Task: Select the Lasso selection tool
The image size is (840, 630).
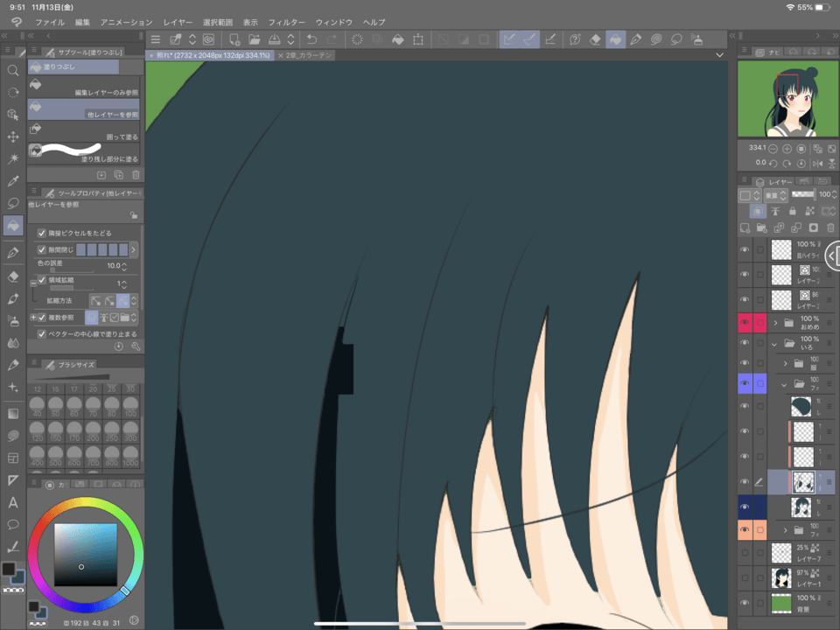Action: point(13,203)
